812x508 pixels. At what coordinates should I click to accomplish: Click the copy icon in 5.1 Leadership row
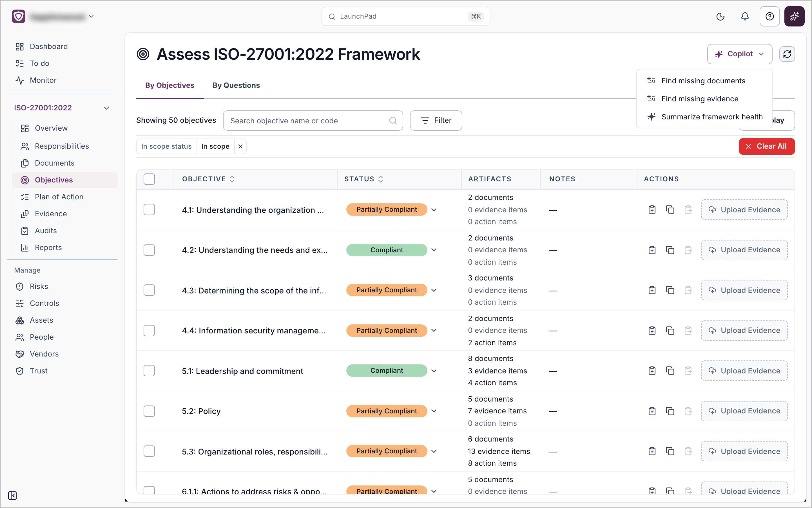(x=670, y=371)
